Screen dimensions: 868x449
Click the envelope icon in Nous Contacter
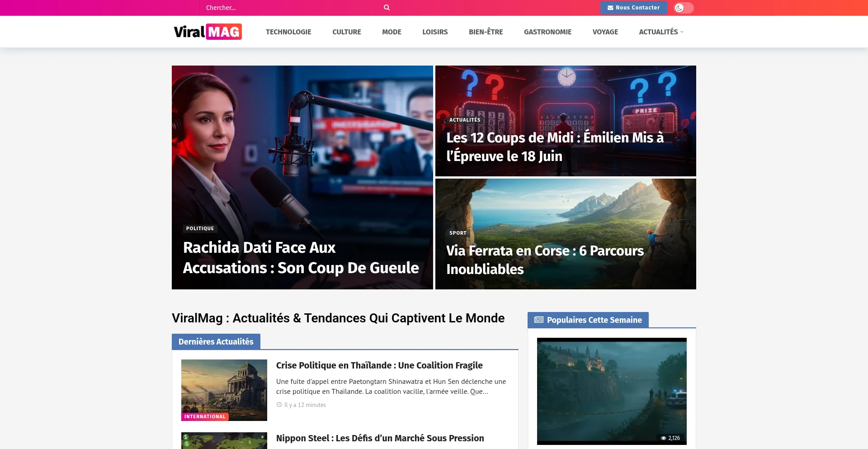610,8
